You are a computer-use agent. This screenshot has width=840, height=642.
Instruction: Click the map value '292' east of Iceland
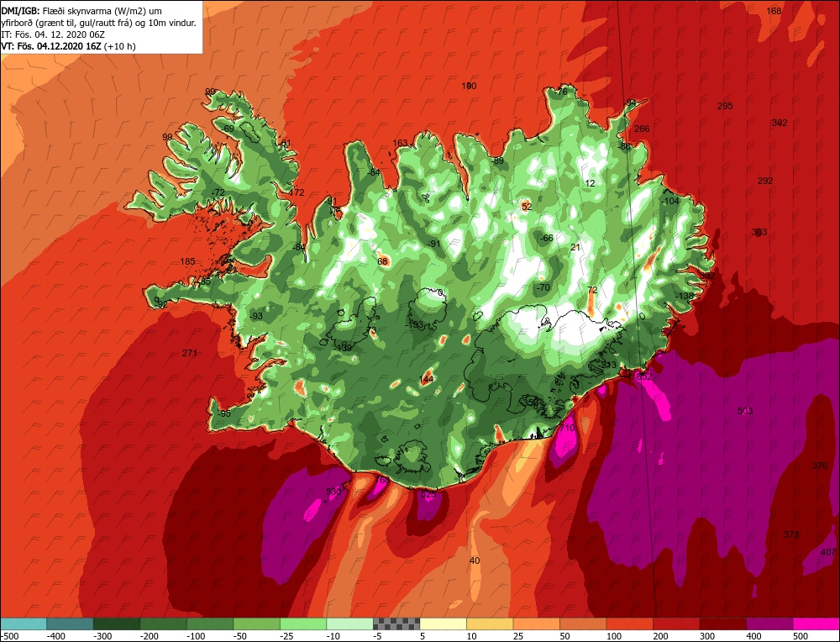click(765, 181)
